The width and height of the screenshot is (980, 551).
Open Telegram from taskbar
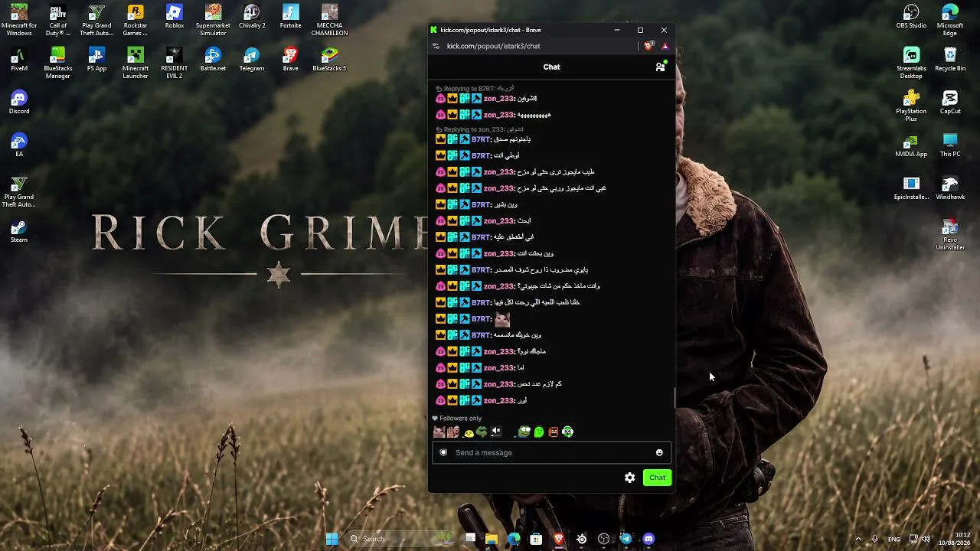626,539
